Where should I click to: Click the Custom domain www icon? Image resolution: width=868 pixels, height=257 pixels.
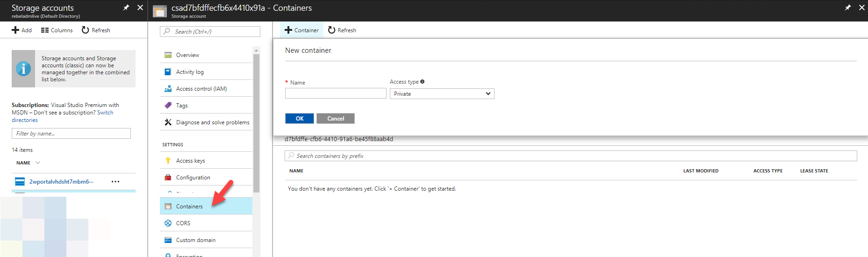click(168, 240)
